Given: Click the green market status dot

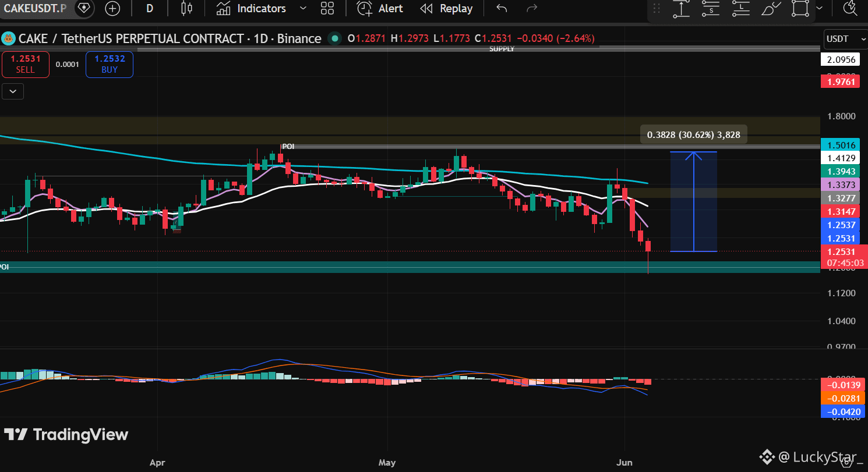Looking at the screenshot, I should click(334, 39).
